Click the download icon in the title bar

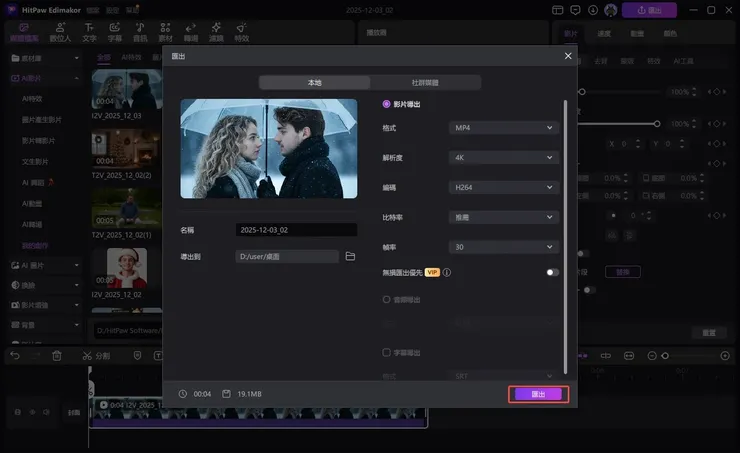click(x=593, y=10)
